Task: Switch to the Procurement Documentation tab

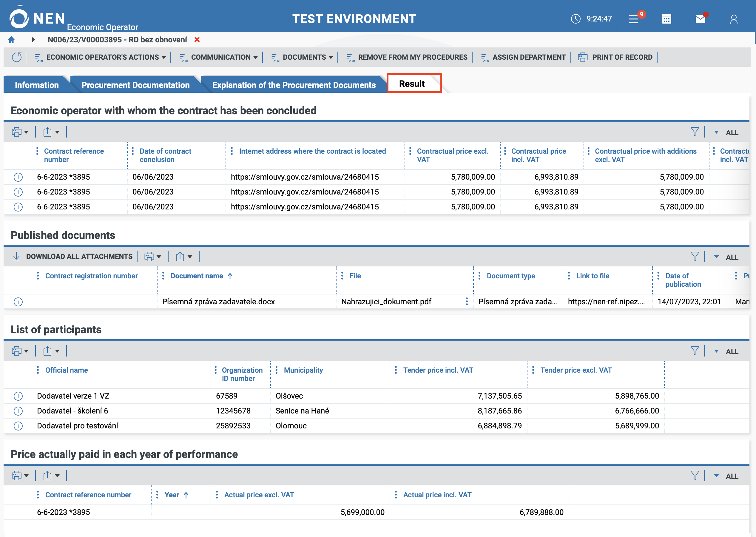Action: click(135, 85)
